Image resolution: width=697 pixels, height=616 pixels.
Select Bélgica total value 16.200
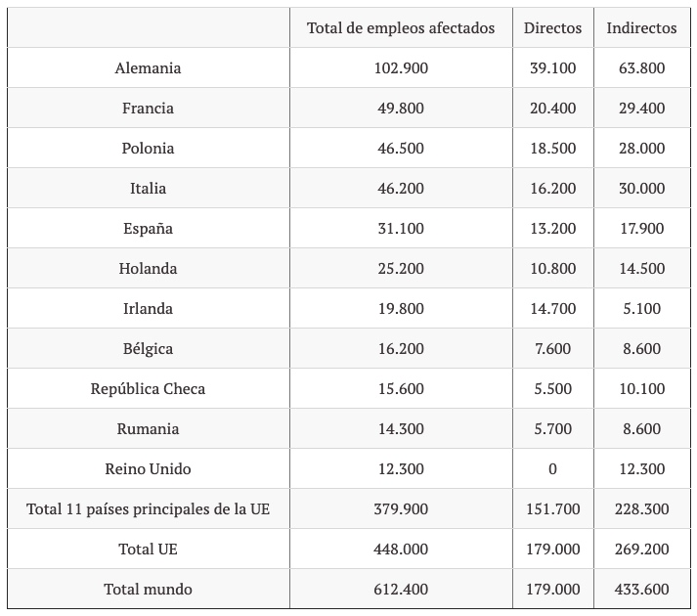pos(401,349)
